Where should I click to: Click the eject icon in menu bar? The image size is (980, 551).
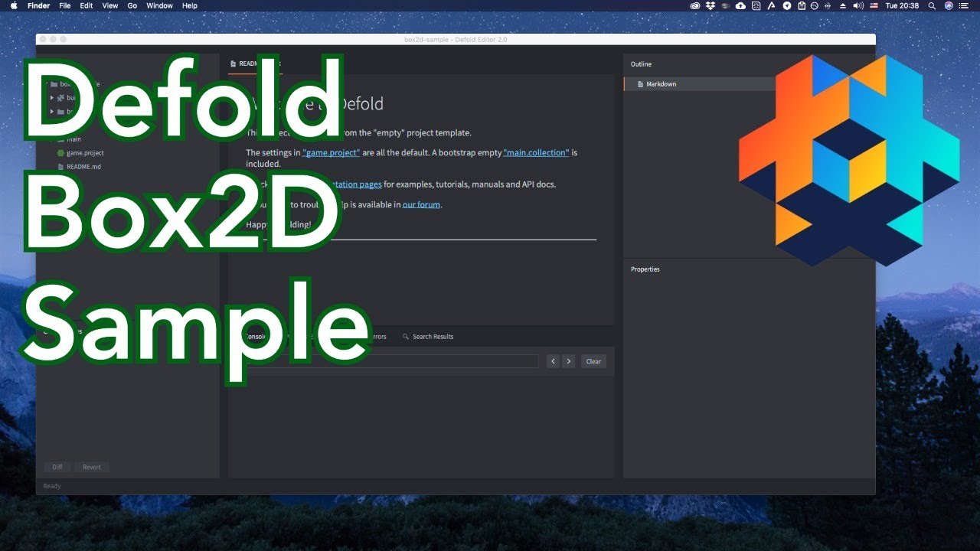click(843, 5)
